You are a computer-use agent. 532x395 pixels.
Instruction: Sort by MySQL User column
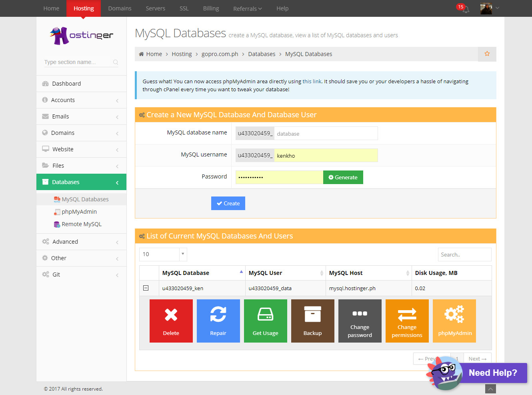(286, 273)
